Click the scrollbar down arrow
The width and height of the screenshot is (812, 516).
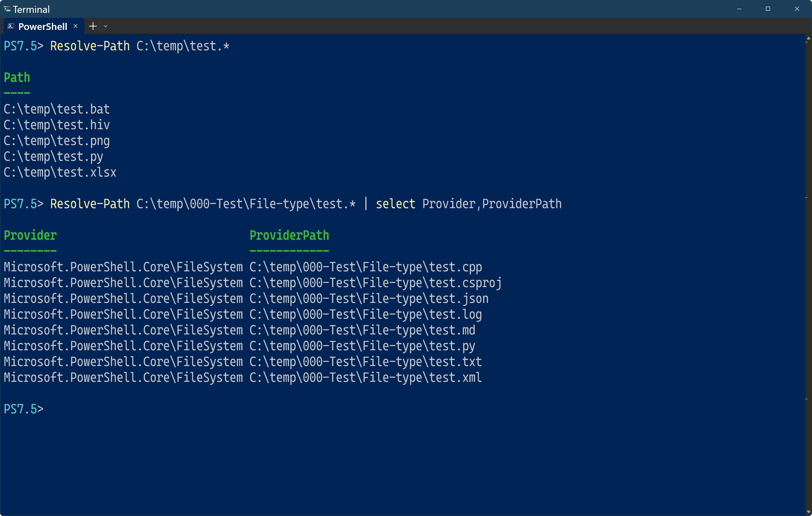tap(808, 512)
